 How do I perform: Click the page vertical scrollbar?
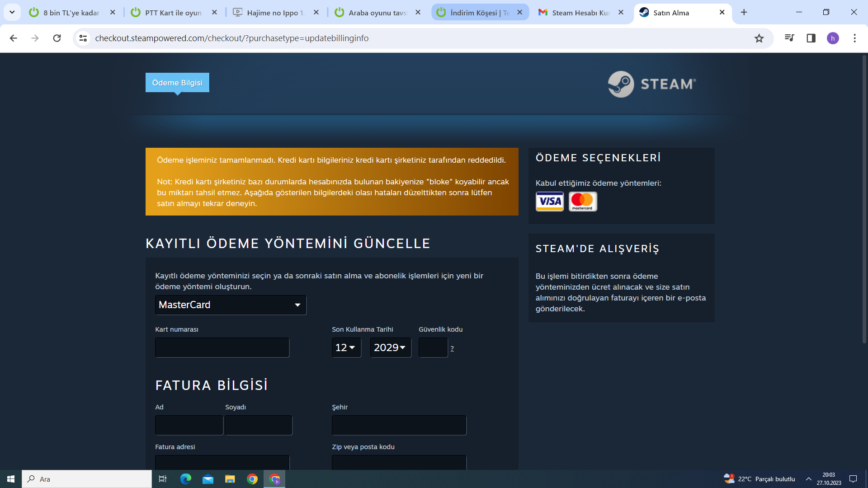[864, 199]
